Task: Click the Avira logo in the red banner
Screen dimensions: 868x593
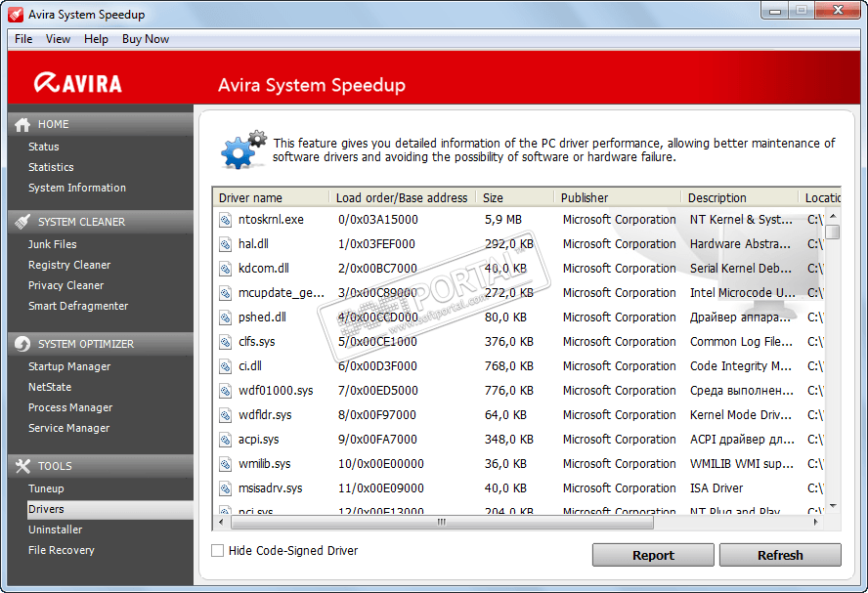Action: point(78,83)
